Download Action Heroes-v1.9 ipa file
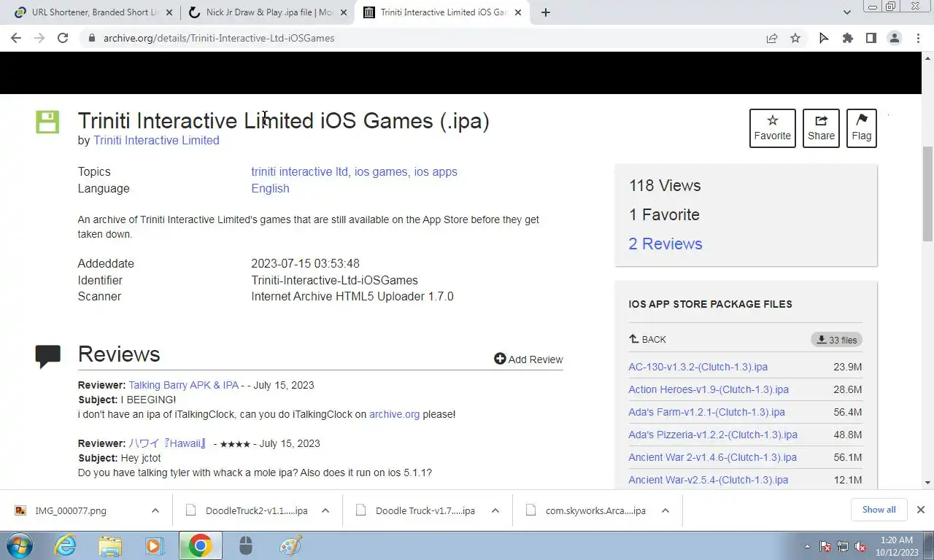The image size is (934, 560). (709, 389)
